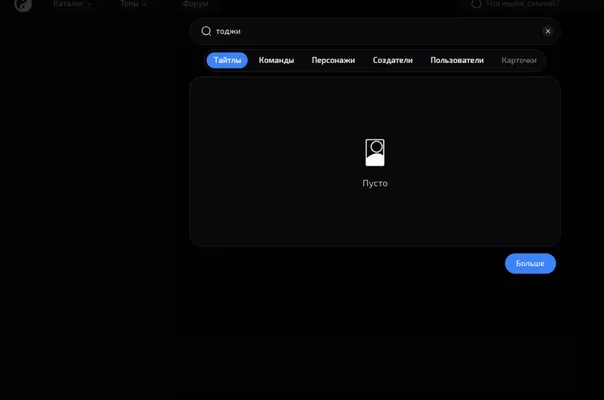This screenshot has height=400, width=604.
Task: Click the site logo in the header
Action: click(x=23, y=5)
